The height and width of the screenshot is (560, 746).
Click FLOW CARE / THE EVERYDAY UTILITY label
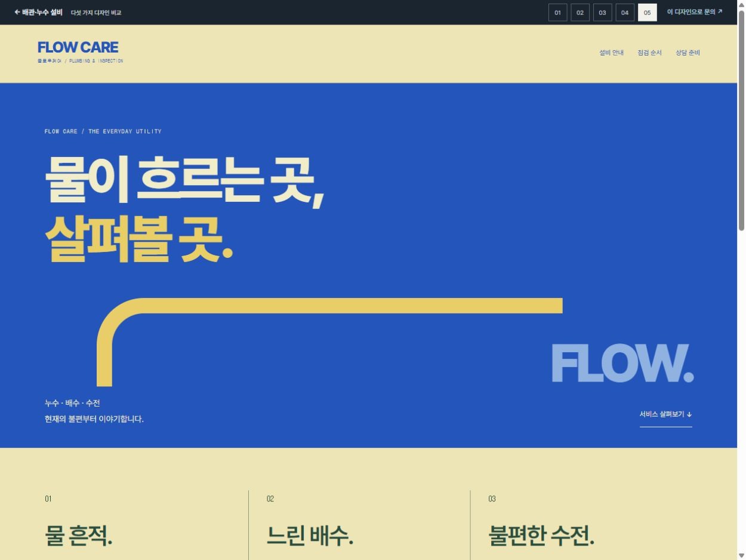(103, 131)
